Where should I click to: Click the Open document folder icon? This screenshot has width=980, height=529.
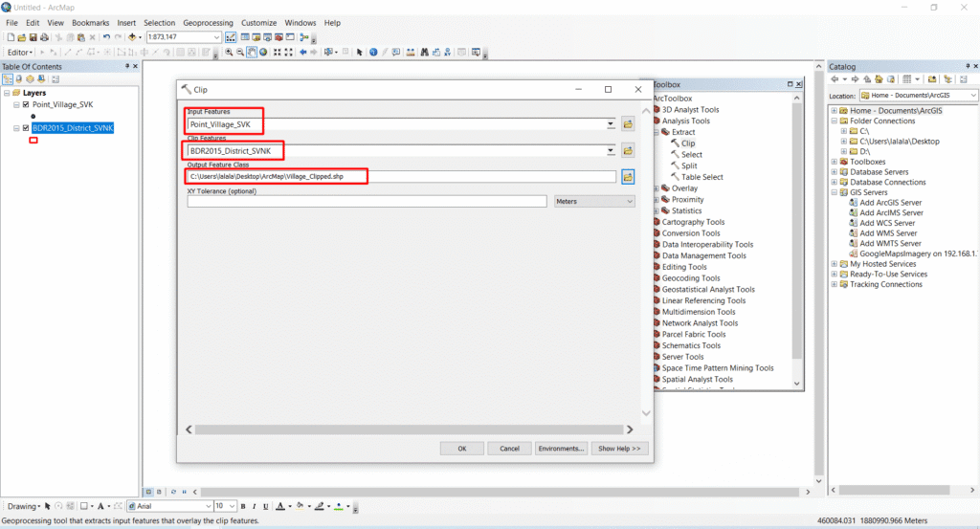[21, 37]
